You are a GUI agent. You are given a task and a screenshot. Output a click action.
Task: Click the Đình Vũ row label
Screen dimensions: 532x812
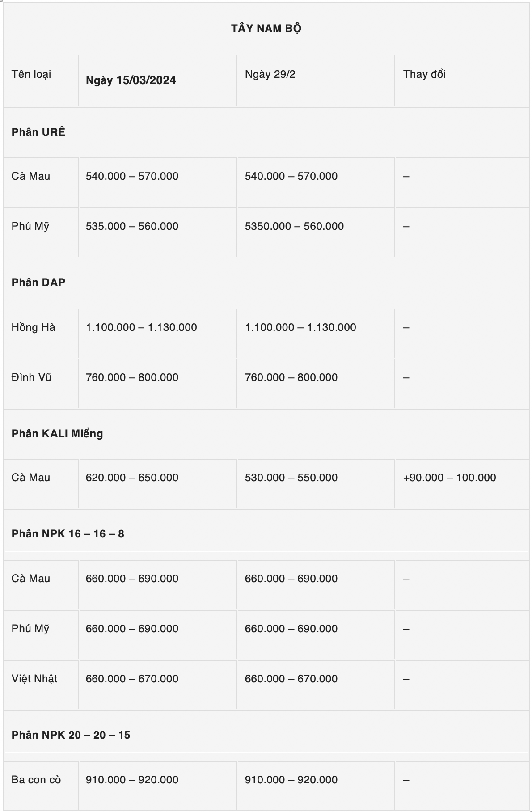[31, 377]
